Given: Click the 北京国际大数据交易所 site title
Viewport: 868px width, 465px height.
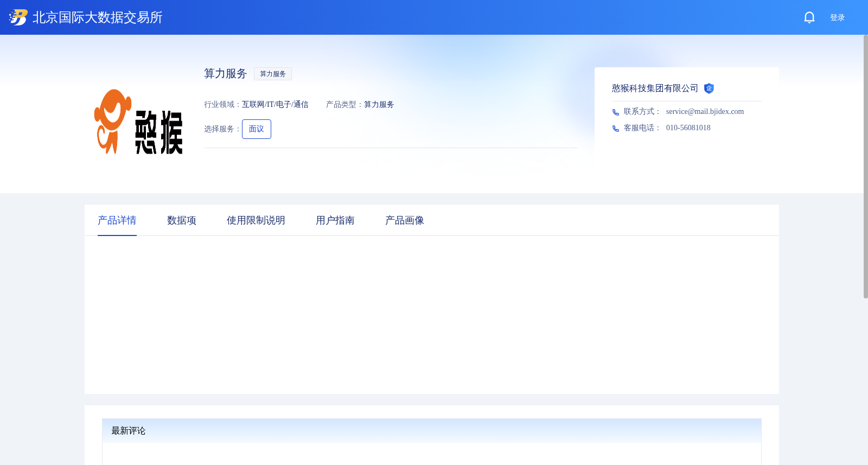Looking at the screenshot, I should pos(98,17).
